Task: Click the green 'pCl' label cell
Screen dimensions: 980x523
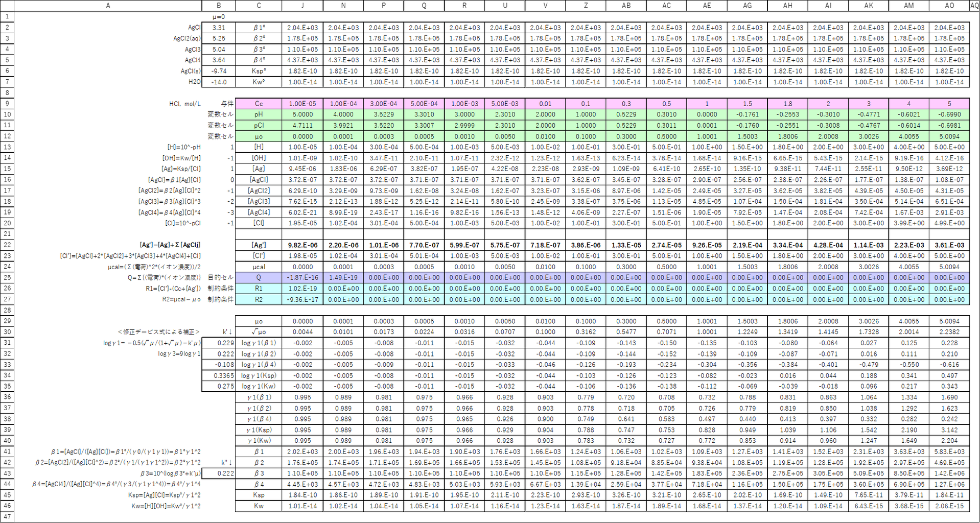Action: (259, 125)
